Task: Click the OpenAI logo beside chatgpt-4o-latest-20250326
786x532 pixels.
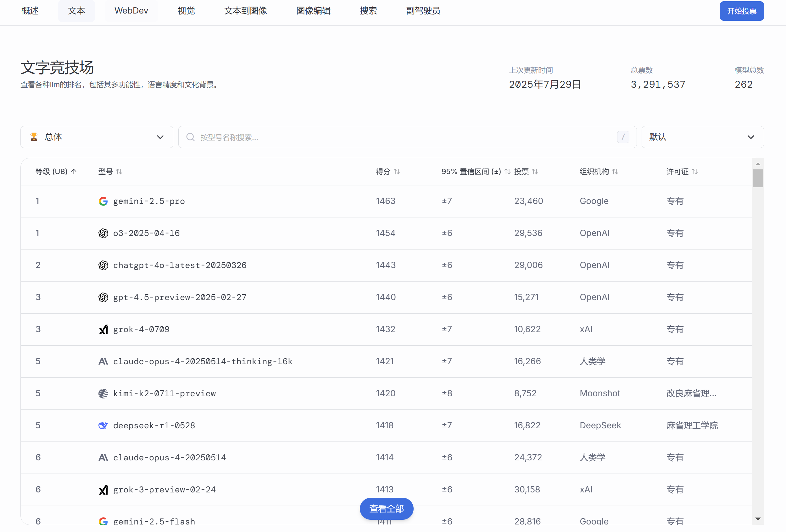Action: point(103,265)
